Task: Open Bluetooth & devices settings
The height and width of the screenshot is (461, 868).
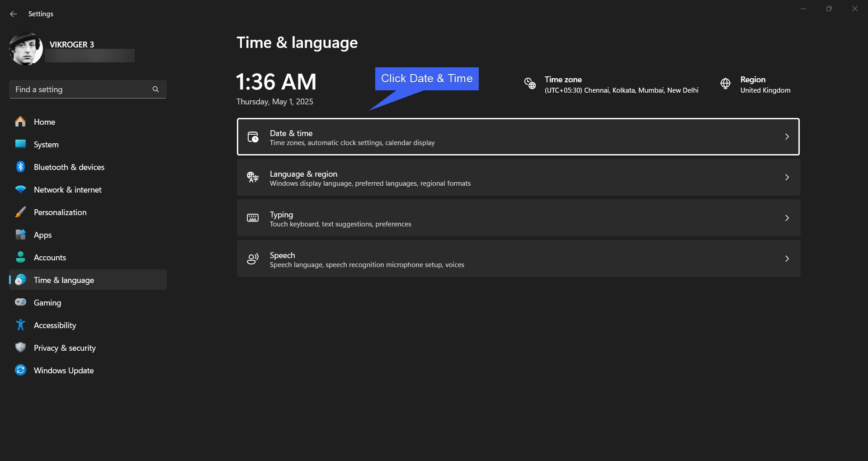Action: coord(68,167)
